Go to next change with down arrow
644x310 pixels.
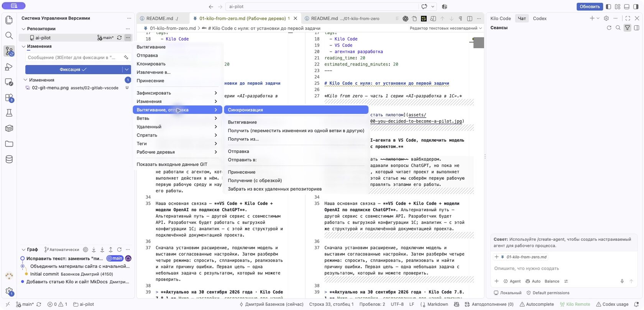(451, 18)
